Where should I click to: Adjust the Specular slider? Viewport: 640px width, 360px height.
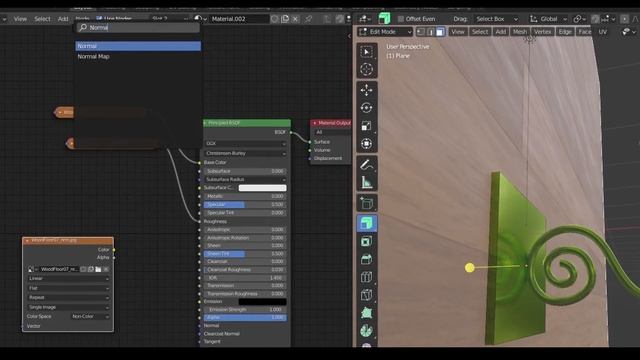(245, 204)
